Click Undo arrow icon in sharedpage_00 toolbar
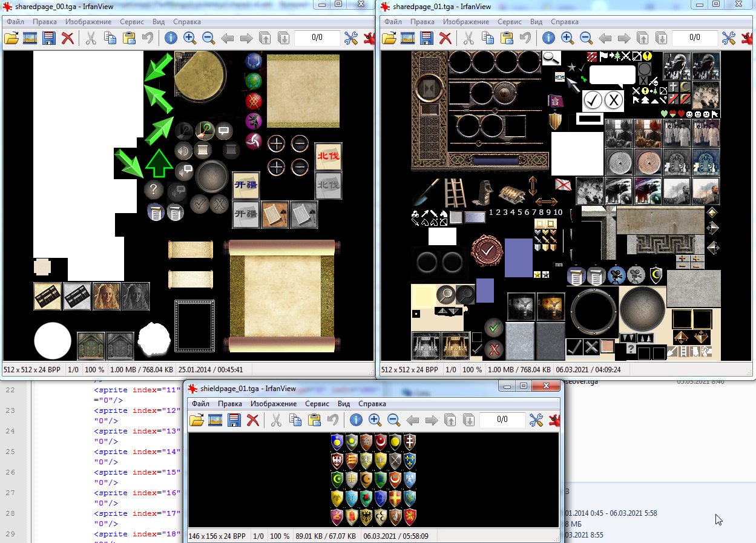This screenshot has width=756, height=543. click(x=147, y=38)
